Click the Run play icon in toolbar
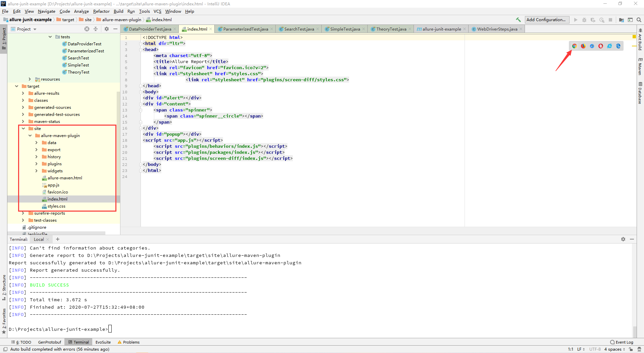Viewport: 644px width, 353px height. click(576, 20)
